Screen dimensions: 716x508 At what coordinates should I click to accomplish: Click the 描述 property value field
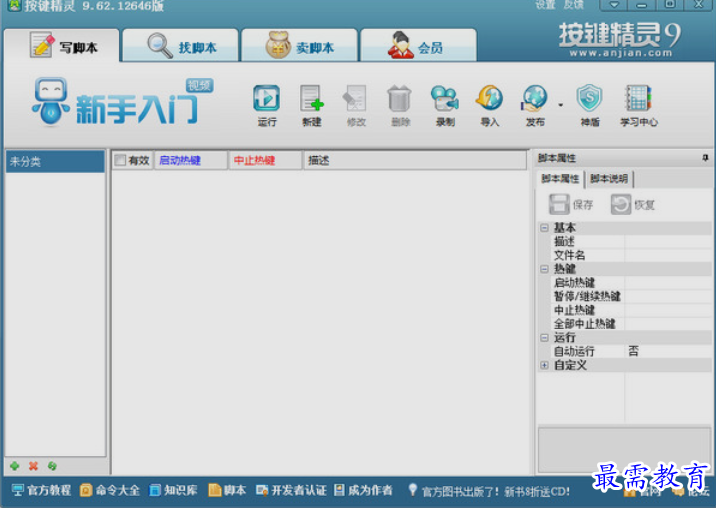point(668,241)
